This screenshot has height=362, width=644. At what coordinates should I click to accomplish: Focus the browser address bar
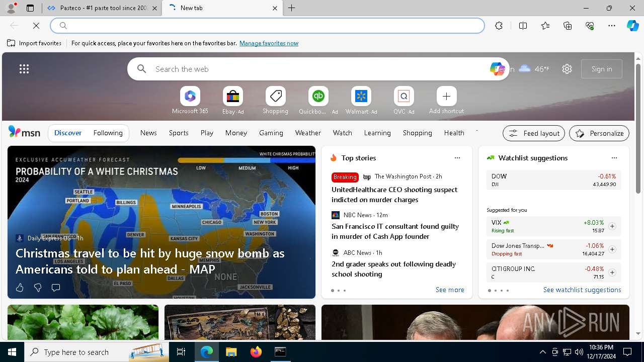pos(267,26)
